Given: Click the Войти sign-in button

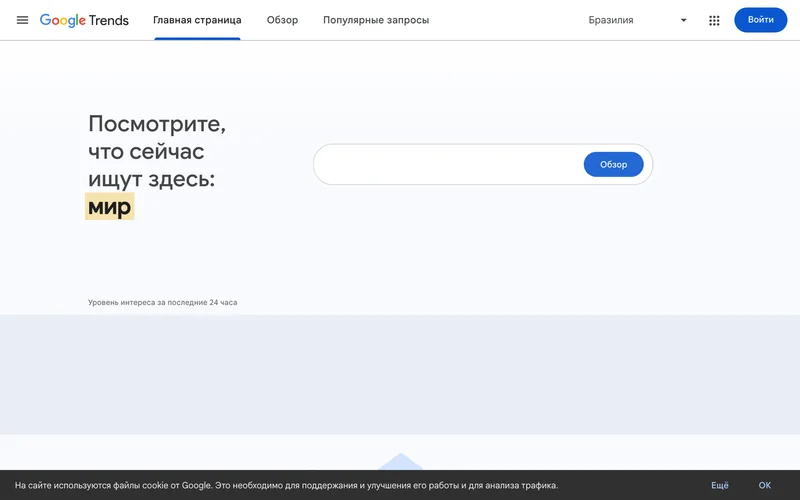Looking at the screenshot, I should [x=760, y=20].
